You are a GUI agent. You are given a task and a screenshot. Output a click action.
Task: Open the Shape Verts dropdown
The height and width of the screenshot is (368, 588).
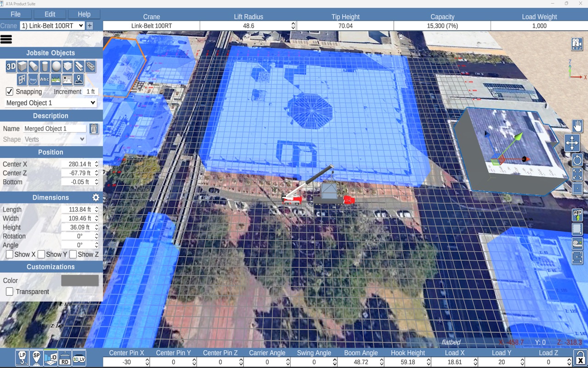(x=55, y=139)
